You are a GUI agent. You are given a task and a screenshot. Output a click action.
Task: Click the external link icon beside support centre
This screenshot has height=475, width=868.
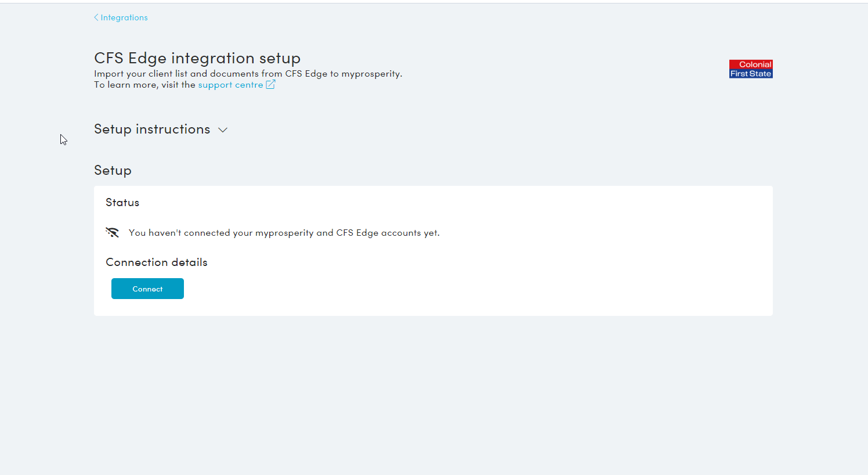(x=270, y=85)
